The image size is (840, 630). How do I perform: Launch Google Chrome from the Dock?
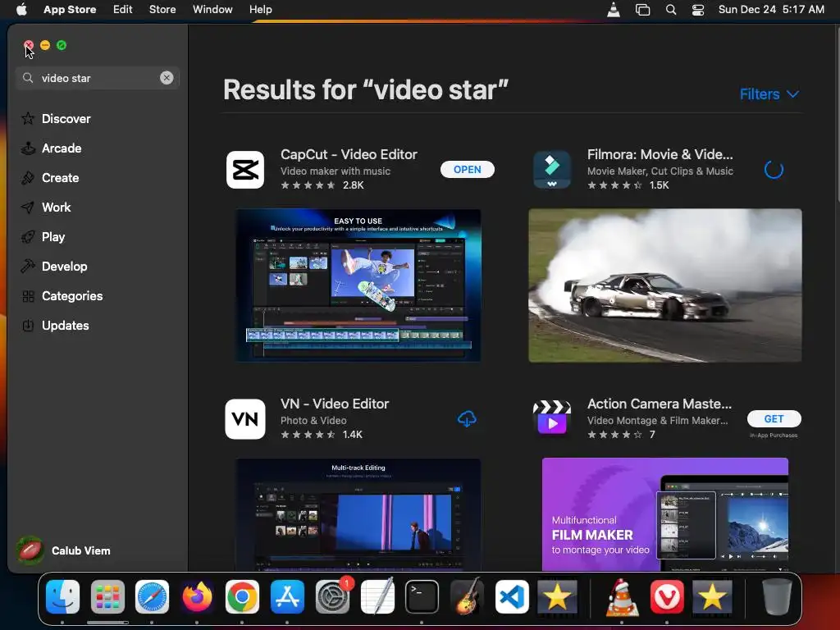(x=242, y=596)
